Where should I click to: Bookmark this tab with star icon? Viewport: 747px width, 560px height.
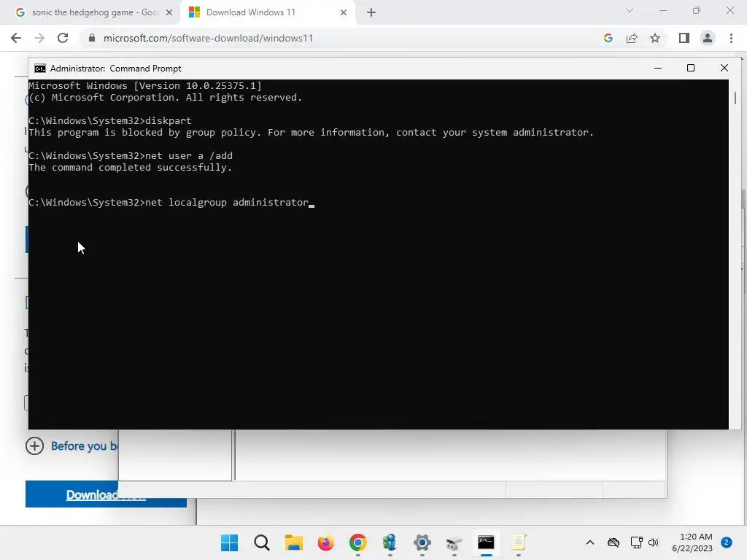tap(655, 38)
